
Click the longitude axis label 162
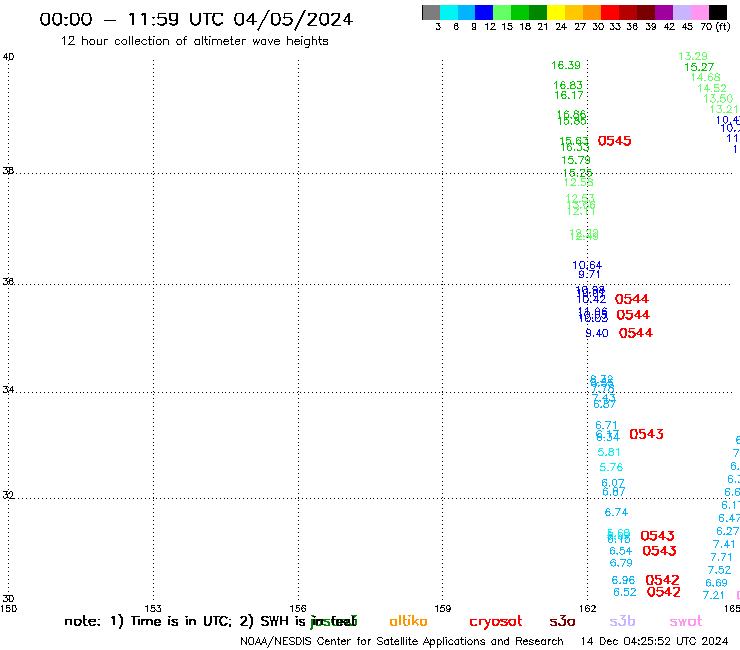pyautogui.click(x=588, y=608)
